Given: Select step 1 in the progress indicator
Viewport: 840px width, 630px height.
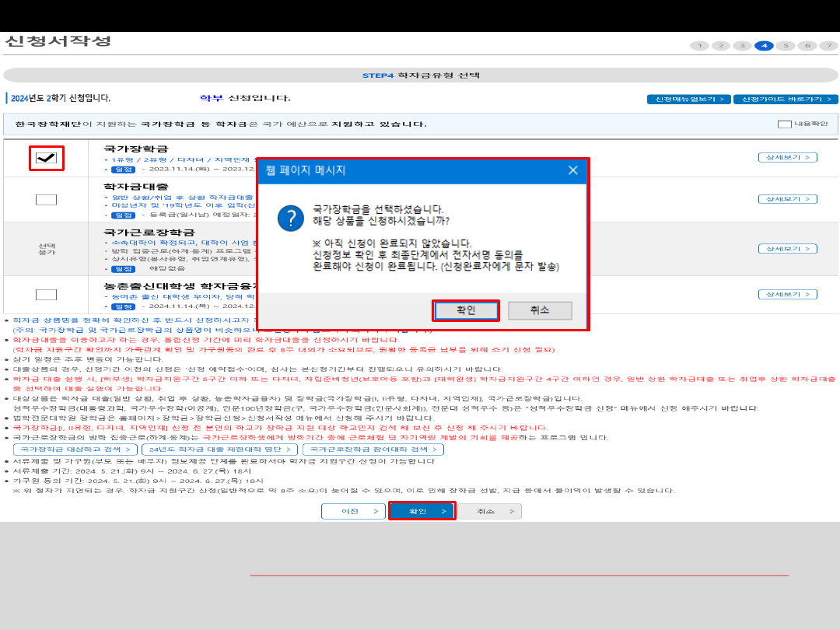Looking at the screenshot, I should pos(699,46).
